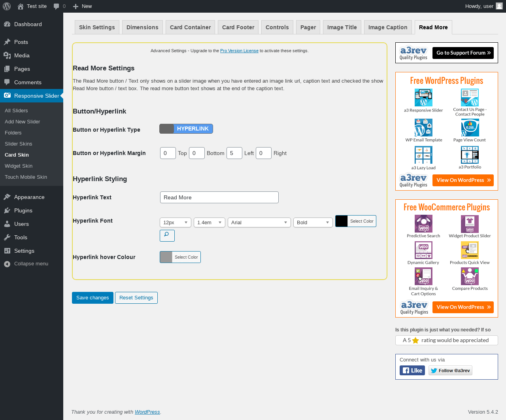
Task: Click Go to Support Forum button
Action: pyautogui.click(x=463, y=53)
